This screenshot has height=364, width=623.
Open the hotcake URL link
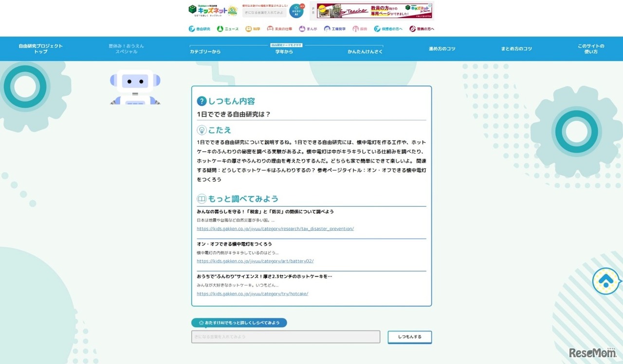coord(253,294)
